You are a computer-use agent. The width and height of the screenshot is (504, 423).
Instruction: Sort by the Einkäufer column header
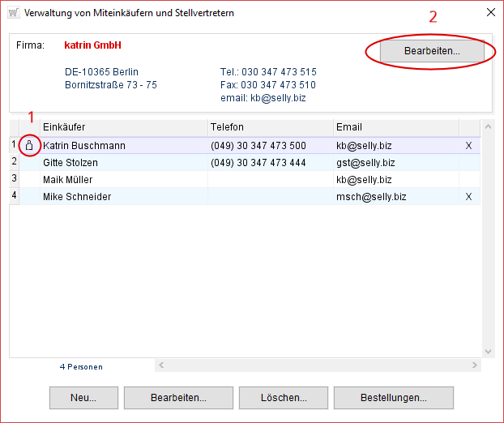click(x=123, y=127)
